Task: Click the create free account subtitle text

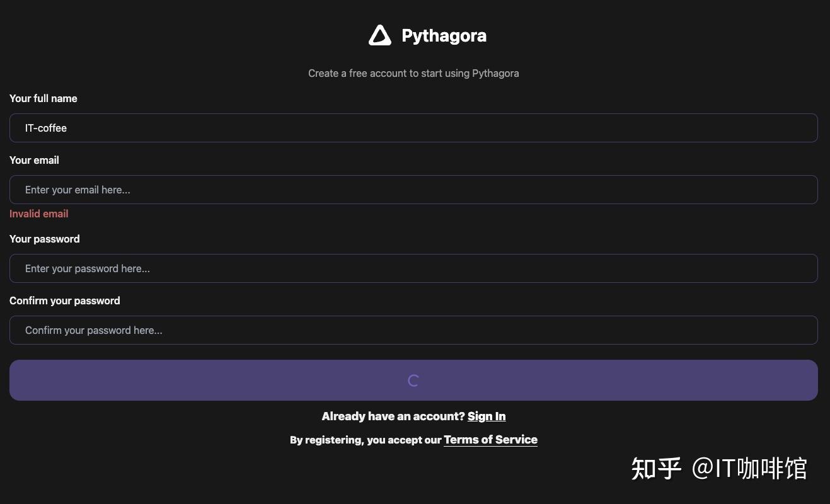Action: [413, 73]
